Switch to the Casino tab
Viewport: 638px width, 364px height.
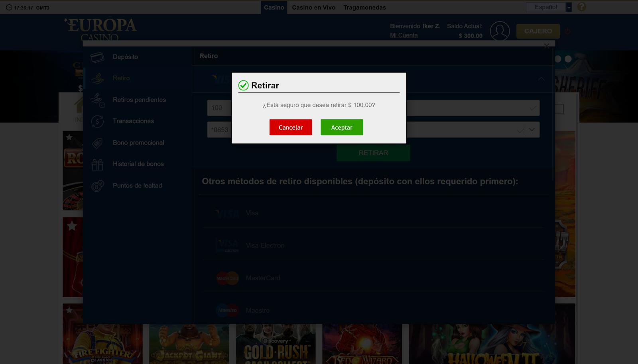[x=274, y=7]
